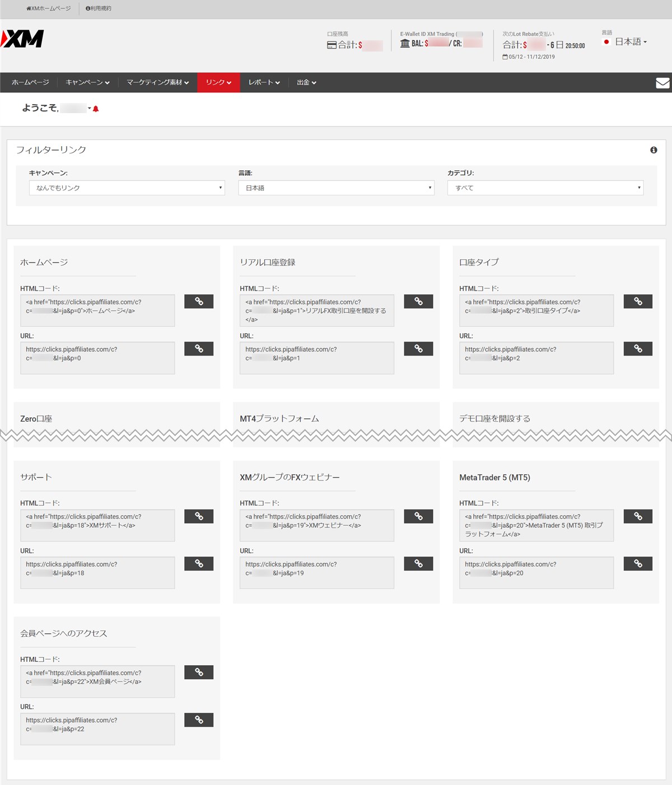Viewport: 672px width, 785px height.
Task: Open XMホームページ link at top
Action: coord(49,8)
